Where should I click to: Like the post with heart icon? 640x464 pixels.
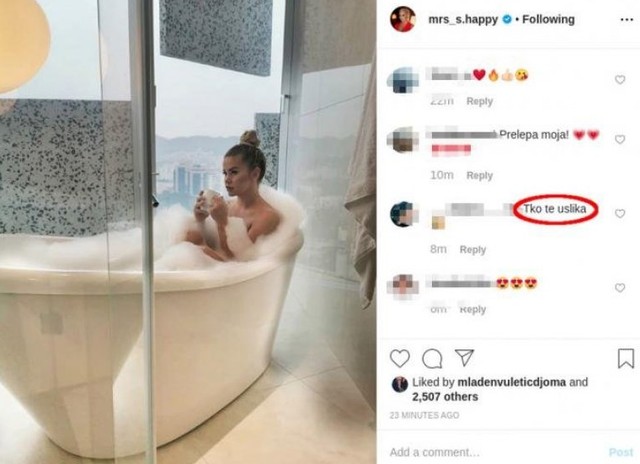(400, 359)
